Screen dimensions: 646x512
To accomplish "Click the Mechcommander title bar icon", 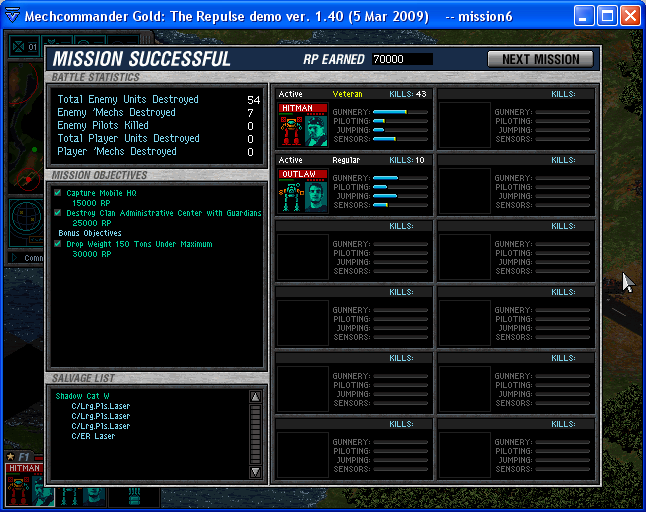I will tap(12, 16).
